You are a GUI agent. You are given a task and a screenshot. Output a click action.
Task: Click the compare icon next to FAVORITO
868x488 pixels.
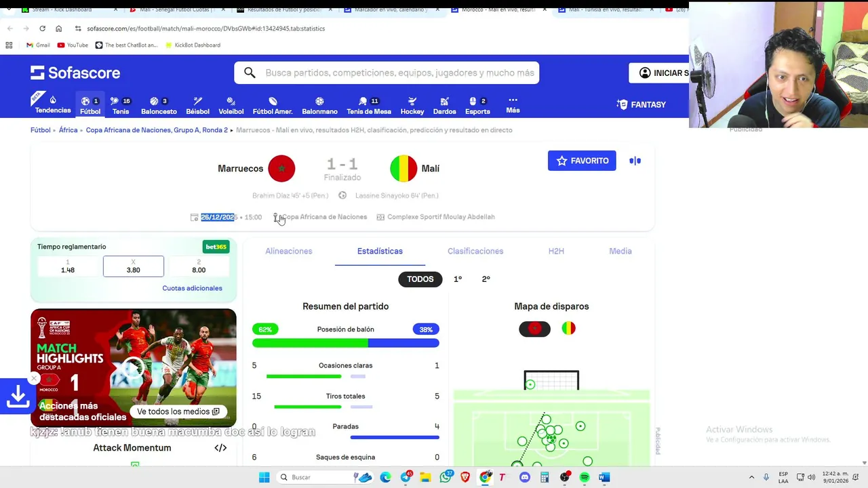click(x=635, y=161)
